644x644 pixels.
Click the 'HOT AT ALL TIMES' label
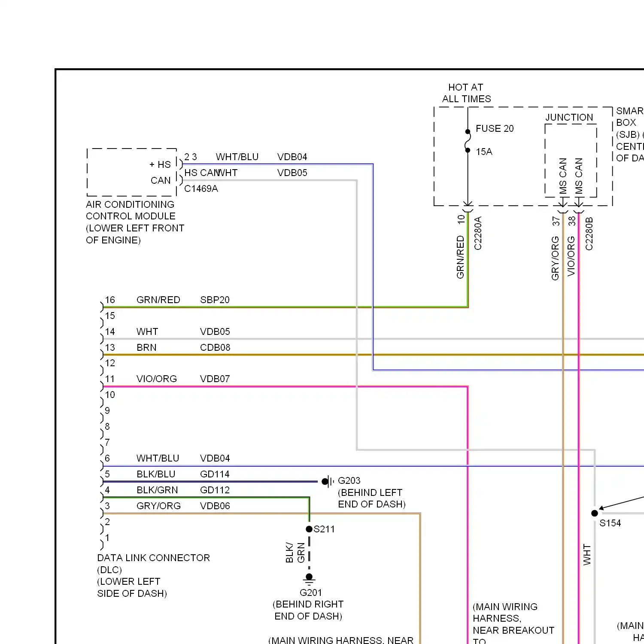(466, 93)
